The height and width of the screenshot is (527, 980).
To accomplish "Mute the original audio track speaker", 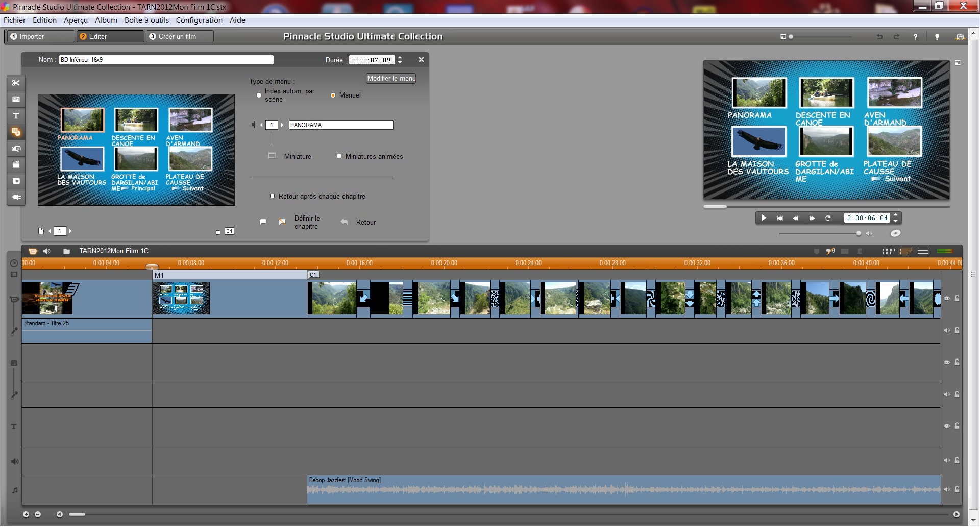I will pos(947,330).
